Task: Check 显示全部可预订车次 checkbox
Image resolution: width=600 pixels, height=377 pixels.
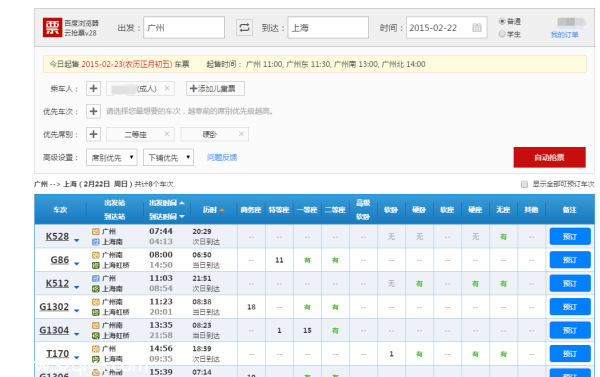Action: point(524,184)
